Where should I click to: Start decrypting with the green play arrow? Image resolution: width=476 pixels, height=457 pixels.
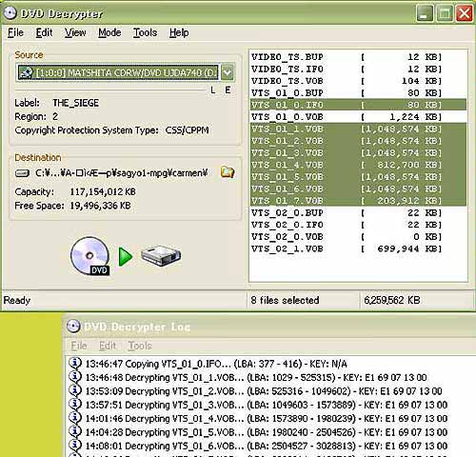click(x=126, y=257)
